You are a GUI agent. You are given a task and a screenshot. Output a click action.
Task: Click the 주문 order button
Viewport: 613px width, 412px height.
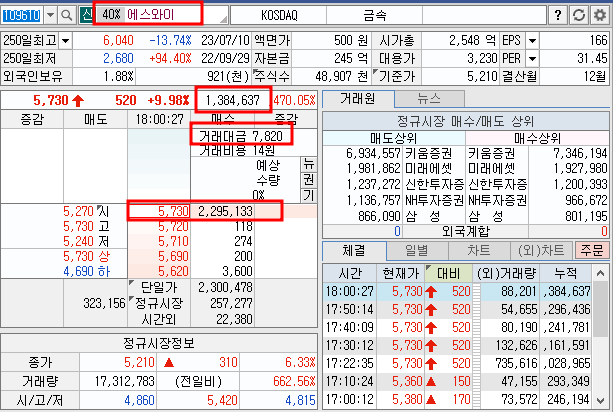click(x=592, y=251)
